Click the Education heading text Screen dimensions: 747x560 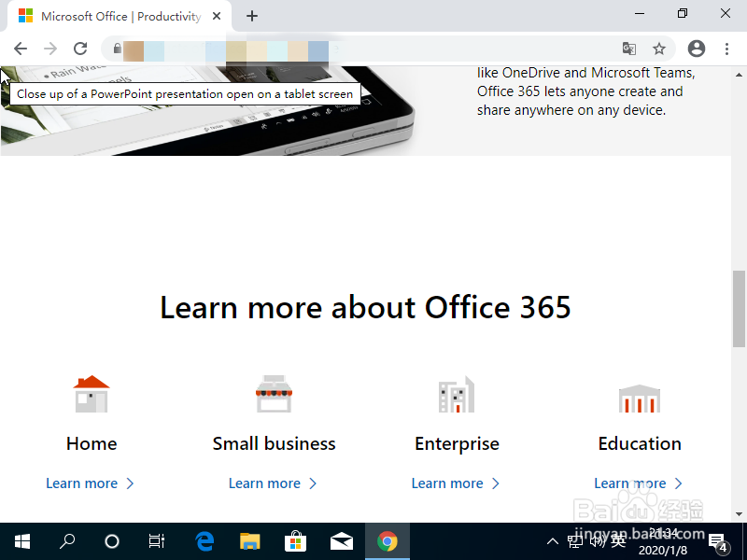pos(640,443)
